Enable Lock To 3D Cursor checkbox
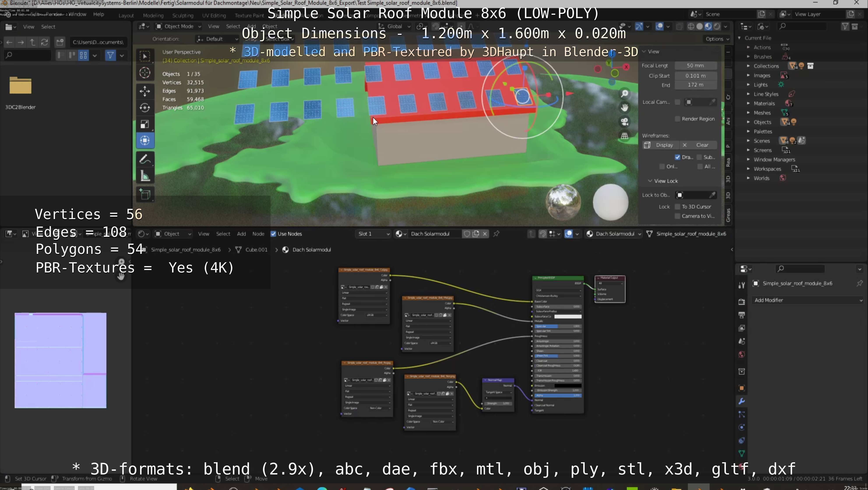The height and width of the screenshot is (490, 868). [677, 207]
